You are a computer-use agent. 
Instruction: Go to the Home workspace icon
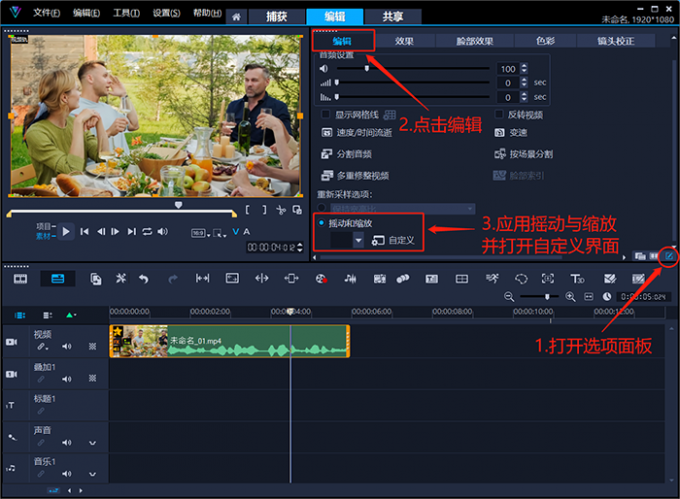click(236, 17)
